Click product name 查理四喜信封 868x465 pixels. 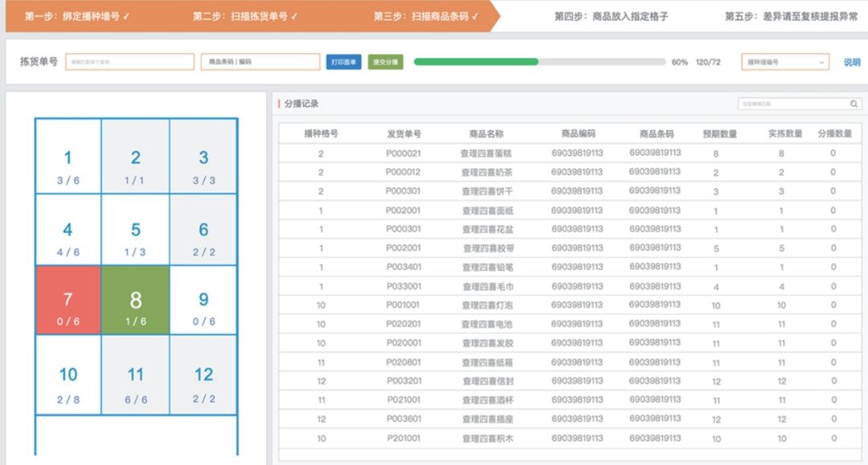pos(487,381)
